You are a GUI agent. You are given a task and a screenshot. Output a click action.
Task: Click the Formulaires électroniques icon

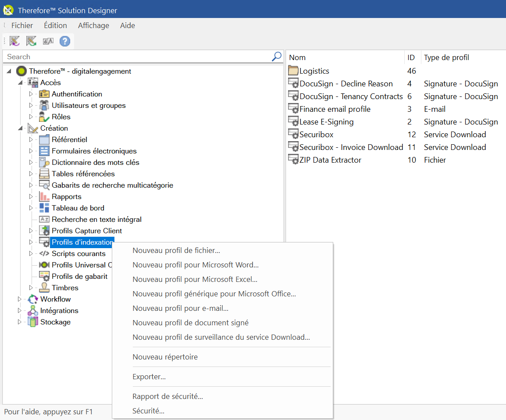[x=44, y=151]
